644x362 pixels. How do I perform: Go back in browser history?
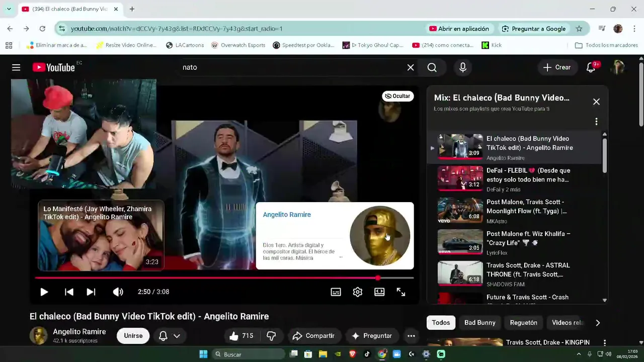[10, 29]
